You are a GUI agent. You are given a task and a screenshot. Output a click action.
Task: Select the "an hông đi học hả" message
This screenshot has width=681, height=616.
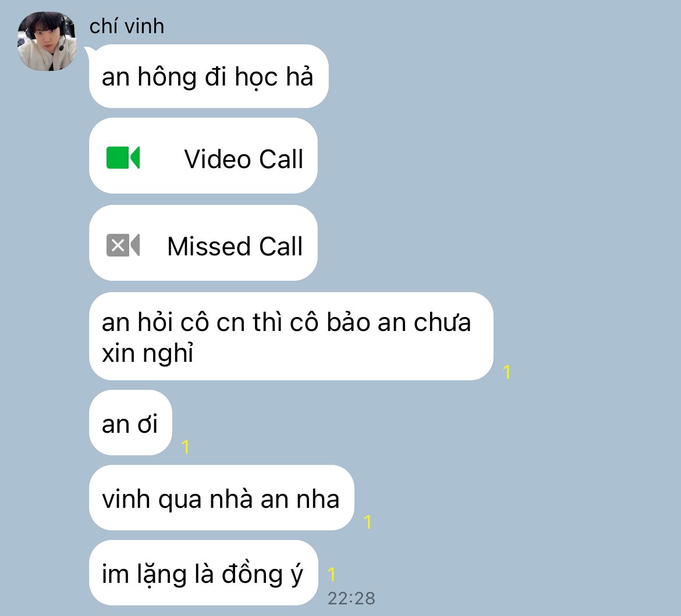pyautogui.click(x=208, y=76)
